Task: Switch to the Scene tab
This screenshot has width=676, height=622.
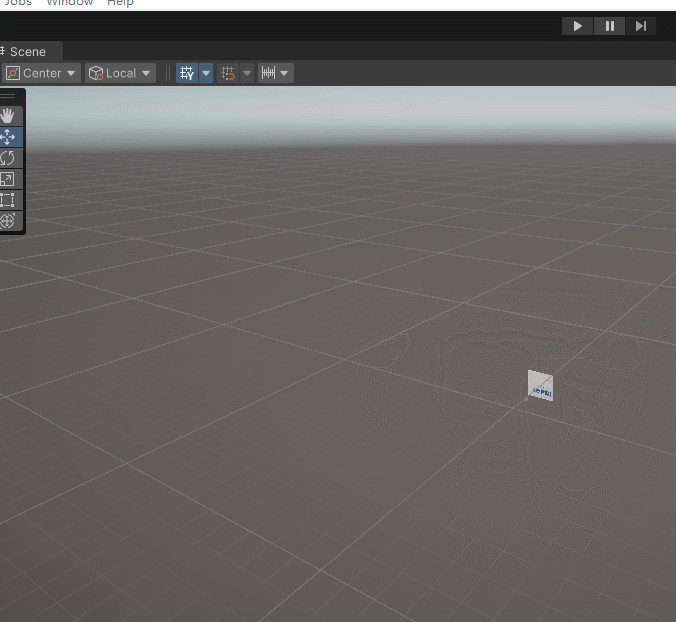Action: coord(28,52)
